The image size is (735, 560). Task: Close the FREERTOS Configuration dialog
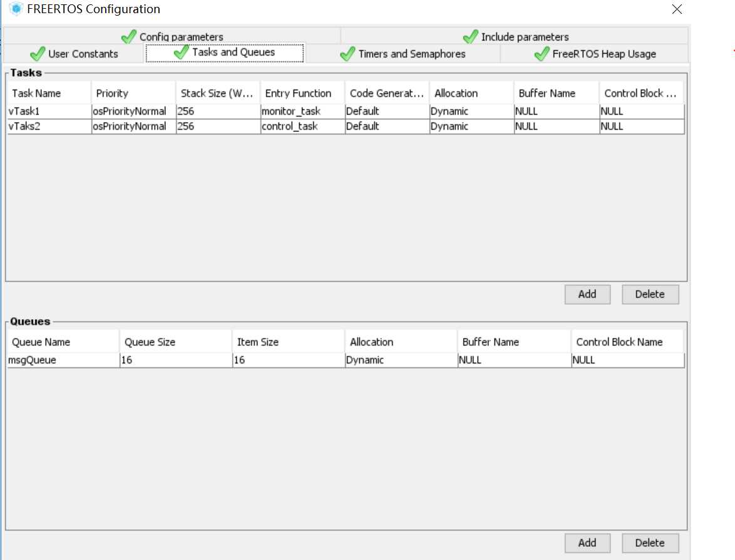tap(676, 9)
